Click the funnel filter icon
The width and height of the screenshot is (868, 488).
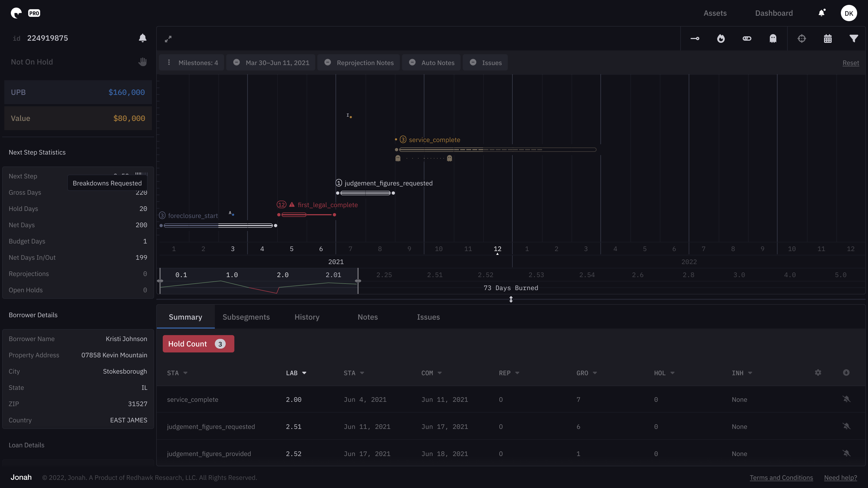[854, 39]
